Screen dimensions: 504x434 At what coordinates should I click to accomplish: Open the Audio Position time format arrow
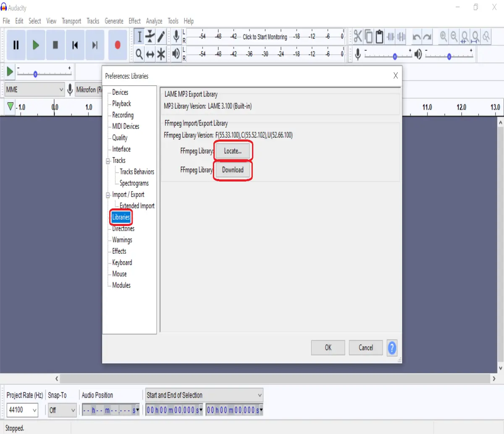click(x=138, y=410)
